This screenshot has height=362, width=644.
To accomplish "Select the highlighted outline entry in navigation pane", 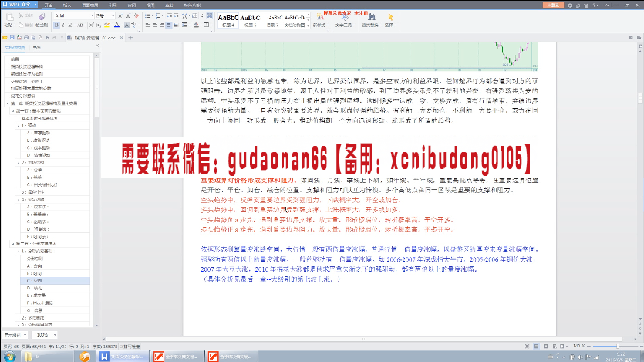I will tap(55, 281).
